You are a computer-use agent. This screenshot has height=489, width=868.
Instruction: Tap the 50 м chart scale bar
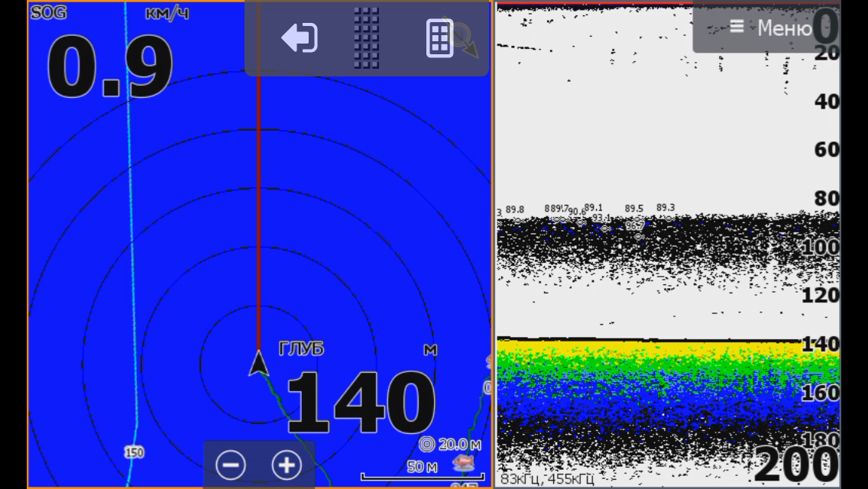[x=423, y=471]
